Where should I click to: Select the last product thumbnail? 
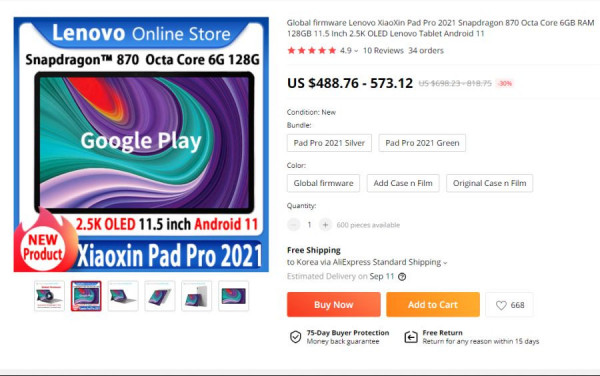pyautogui.click(x=233, y=296)
